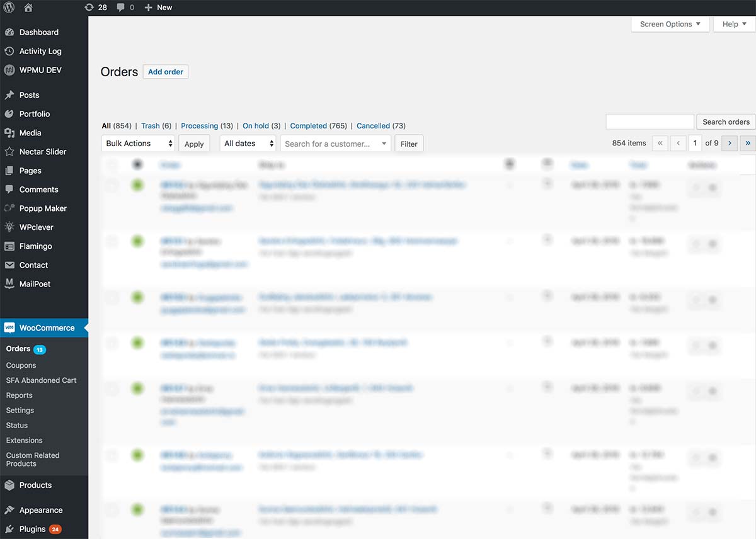The width and height of the screenshot is (756, 539).
Task: Show All orders filter
Action: (106, 126)
